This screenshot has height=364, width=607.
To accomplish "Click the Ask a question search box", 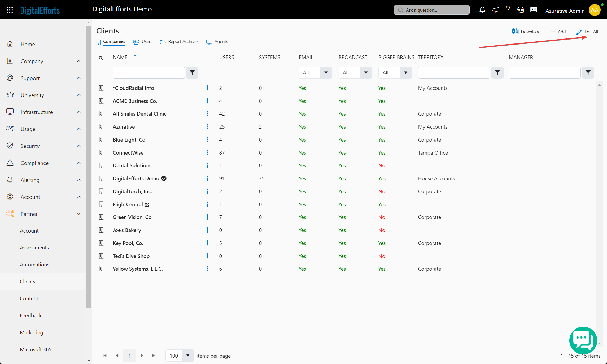I will click(x=431, y=10).
